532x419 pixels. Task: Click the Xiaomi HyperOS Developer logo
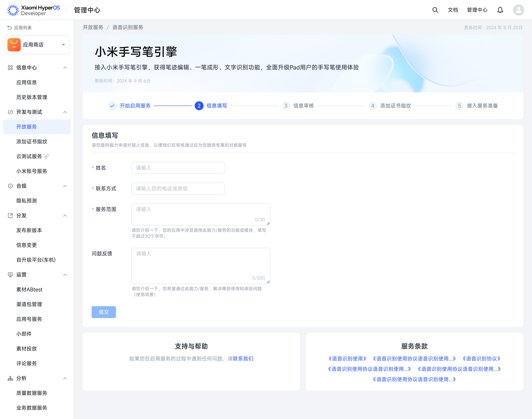(x=34, y=10)
